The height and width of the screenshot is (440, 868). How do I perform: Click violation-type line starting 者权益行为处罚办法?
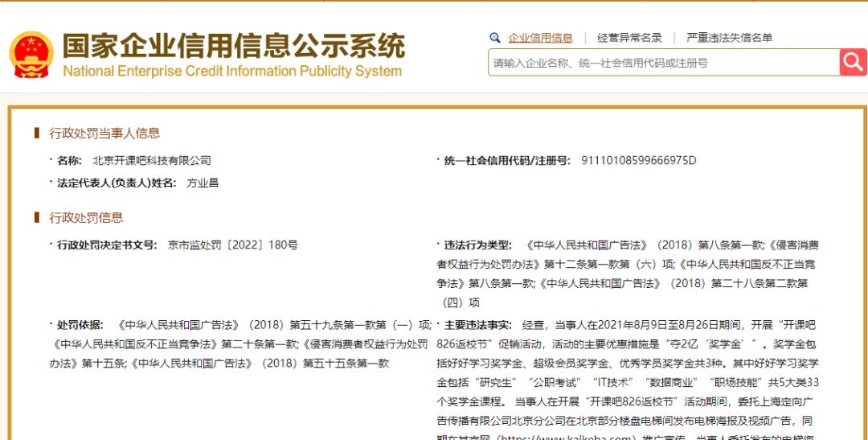[626, 265]
